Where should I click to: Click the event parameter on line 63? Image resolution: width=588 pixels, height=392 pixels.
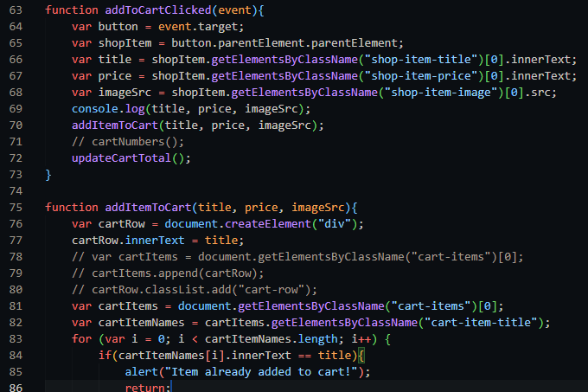(x=234, y=10)
